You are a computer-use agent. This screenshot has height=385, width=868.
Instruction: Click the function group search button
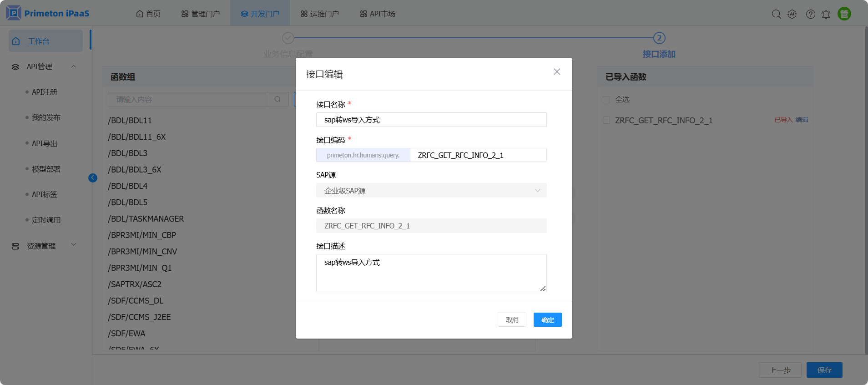pyautogui.click(x=277, y=99)
